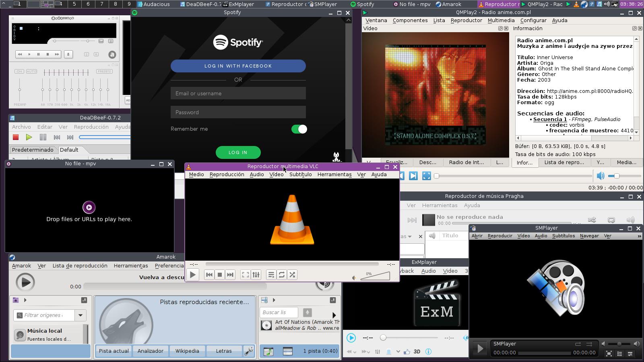The image size is (644, 362).
Task: Expand Amarok playlist search options arrow
Action: pyautogui.click(x=334, y=315)
